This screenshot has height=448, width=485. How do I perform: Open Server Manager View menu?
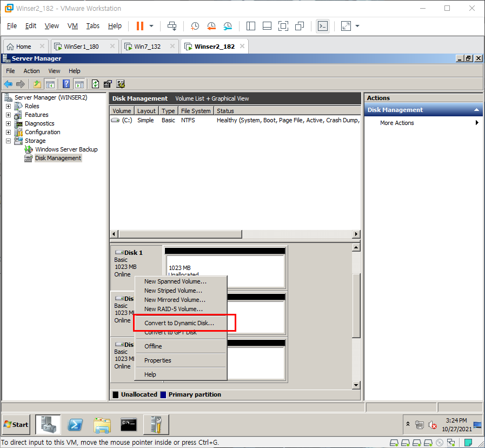(x=54, y=71)
